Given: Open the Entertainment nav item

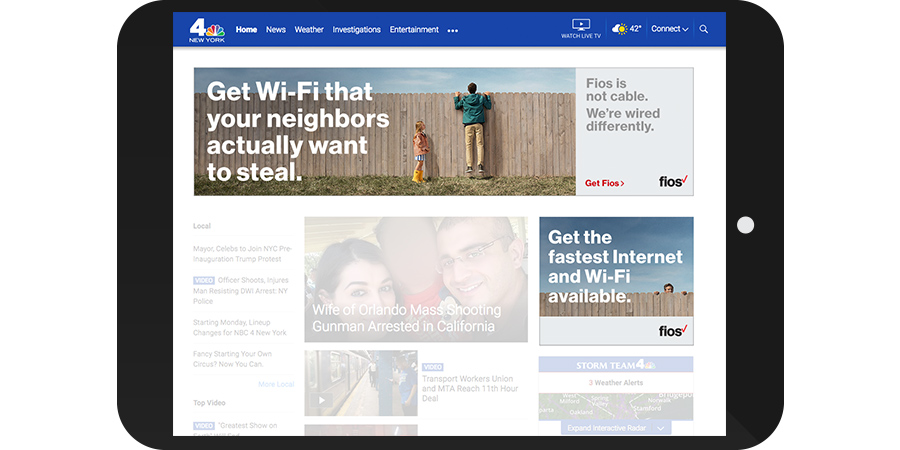Looking at the screenshot, I should click(x=414, y=29).
